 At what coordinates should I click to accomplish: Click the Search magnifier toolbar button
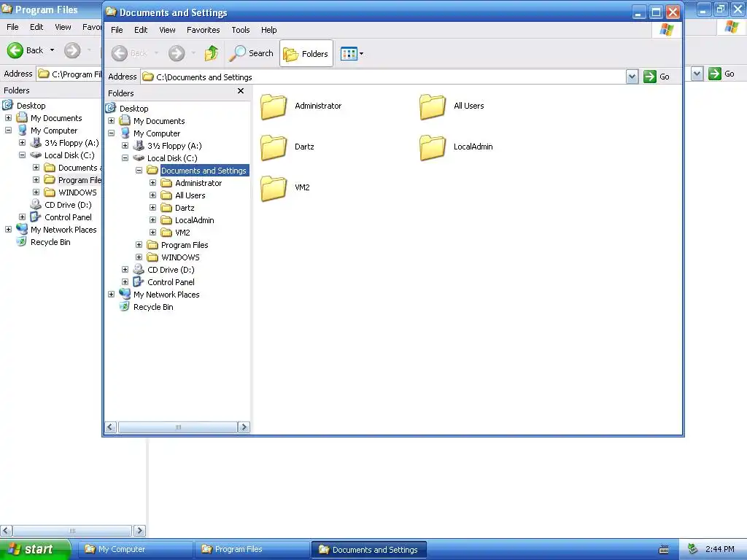tap(252, 53)
